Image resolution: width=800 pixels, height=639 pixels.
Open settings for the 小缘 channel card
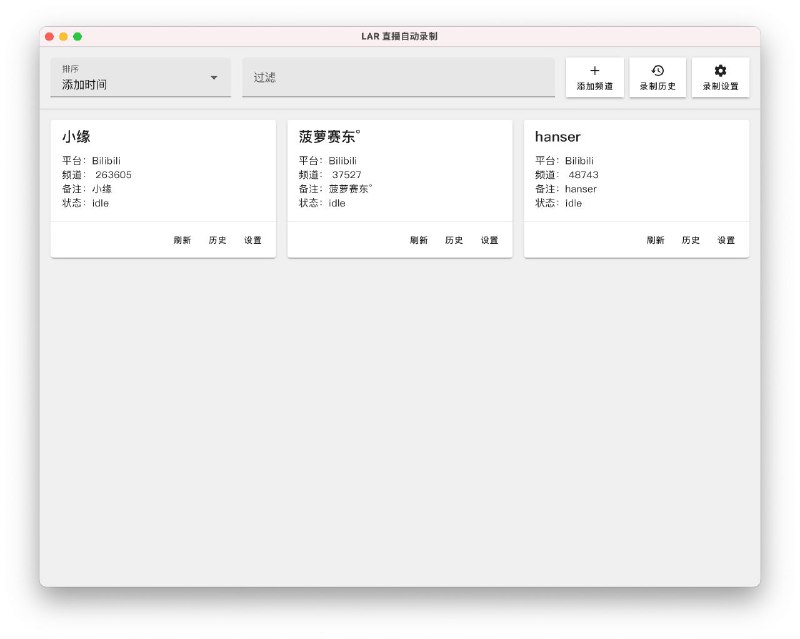pyautogui.click(x=253, y=240)
